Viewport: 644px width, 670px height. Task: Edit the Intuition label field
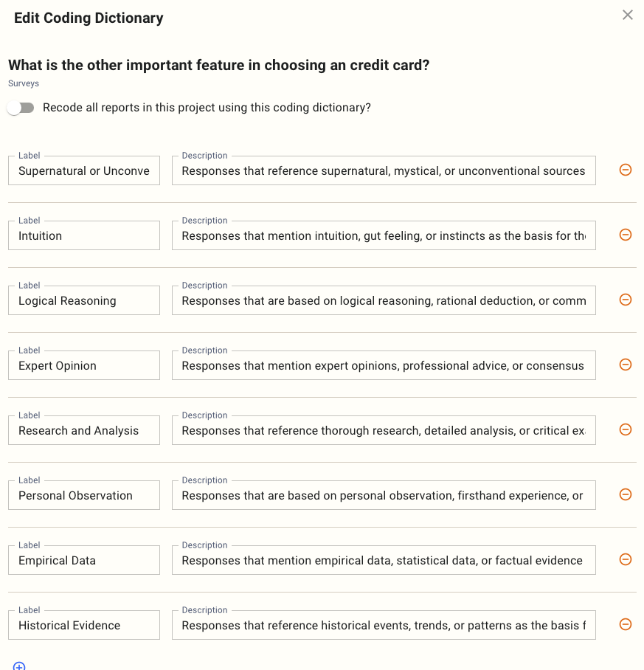tap(84, 236)
